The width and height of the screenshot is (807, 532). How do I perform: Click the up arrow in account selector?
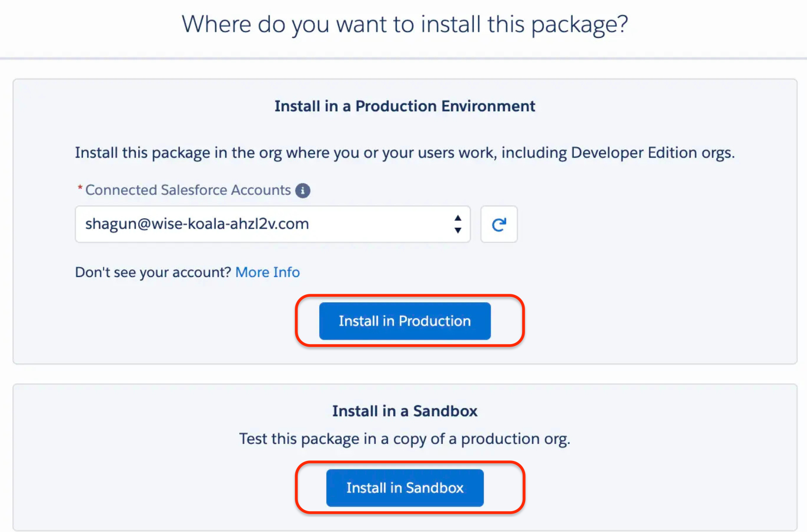(457, 218)
